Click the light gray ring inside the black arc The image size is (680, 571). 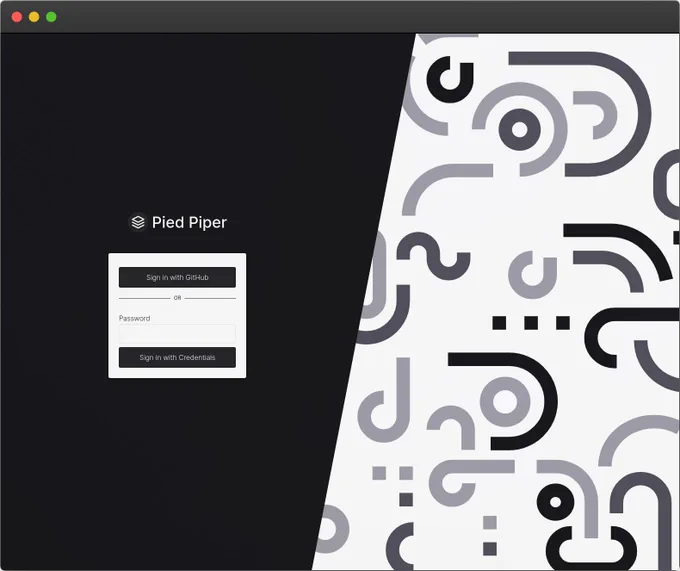[x=505, y=401]
